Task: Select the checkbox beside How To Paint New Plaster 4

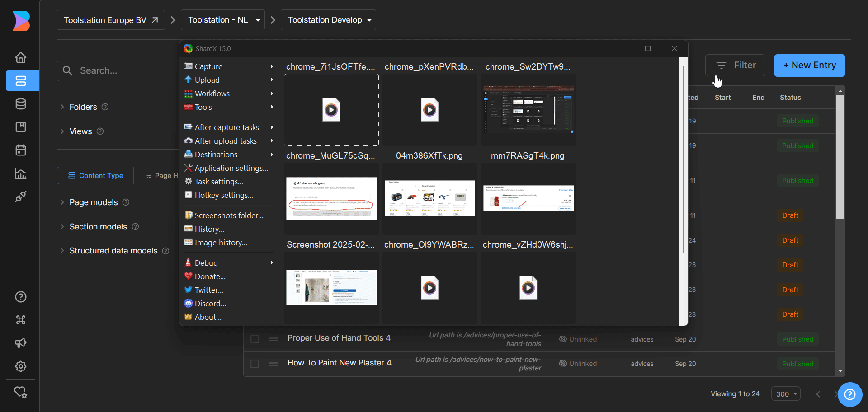Action: click(255, 364)
